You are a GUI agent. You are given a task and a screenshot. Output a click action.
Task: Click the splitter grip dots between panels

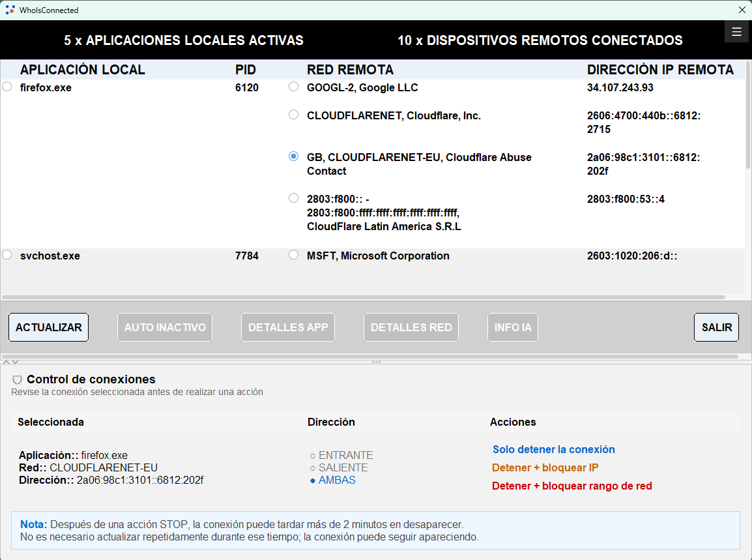(x=376, y=362)
